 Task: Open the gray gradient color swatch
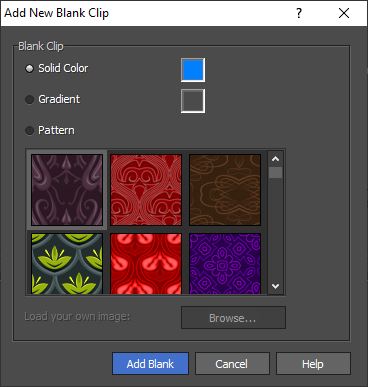click(x=193, y=101)
